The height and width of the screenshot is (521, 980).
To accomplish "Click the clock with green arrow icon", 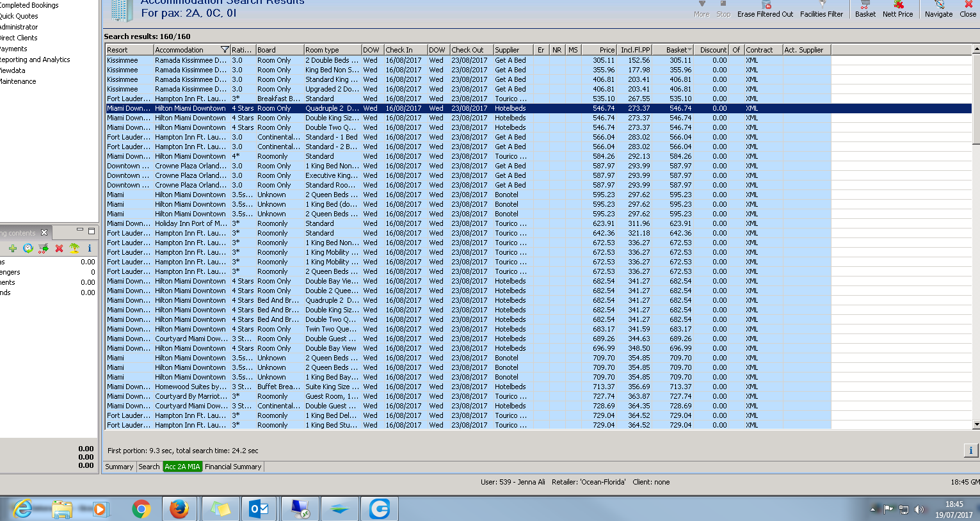I will pos(28,248).
